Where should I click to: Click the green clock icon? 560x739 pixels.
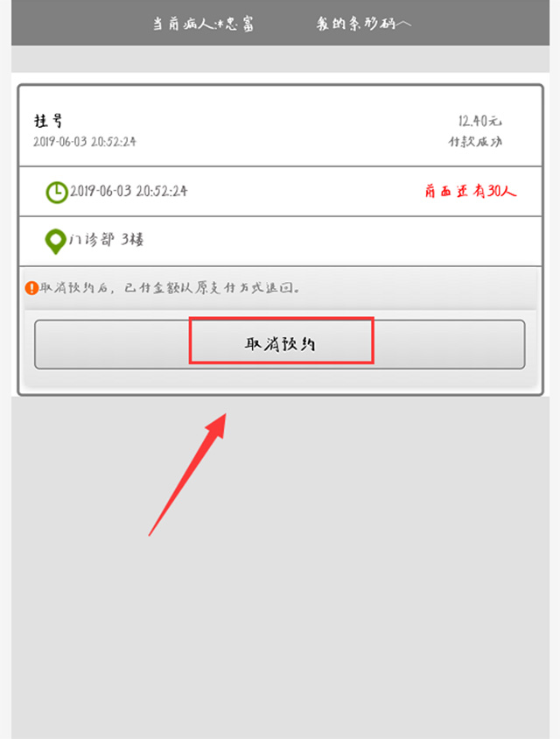57,193
